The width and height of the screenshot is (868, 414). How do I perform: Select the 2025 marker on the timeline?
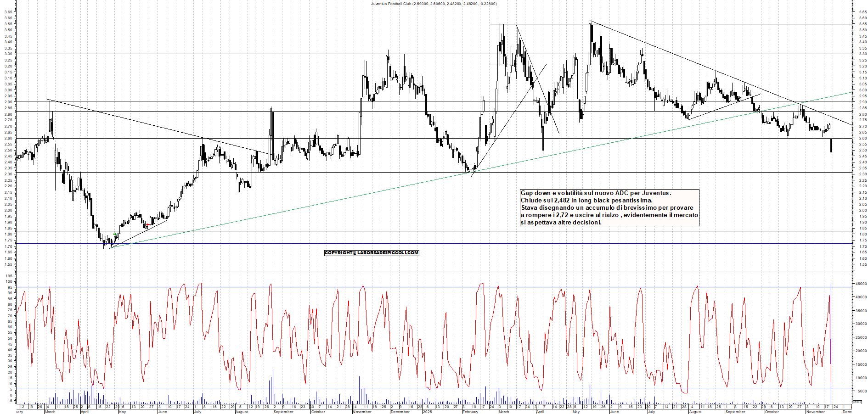[x=427, y=411]
